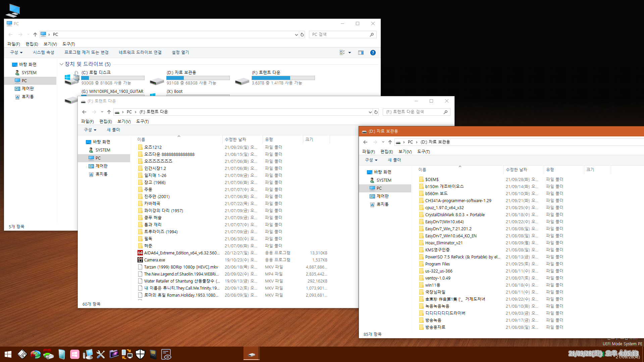Select AIDA64_Extreme_Edition file icon
The width and height of the screenshot is (644, 362).
pyautogui.click(x=140, y=253)
